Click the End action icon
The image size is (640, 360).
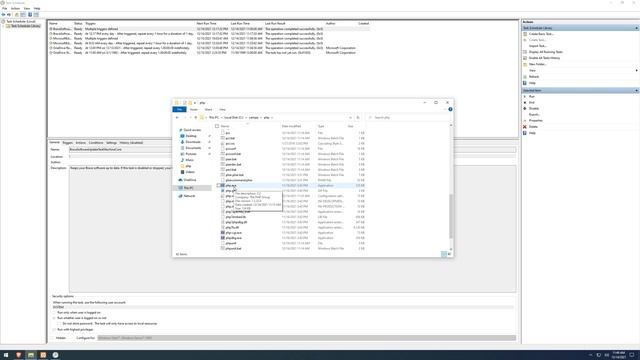[525, 103]
